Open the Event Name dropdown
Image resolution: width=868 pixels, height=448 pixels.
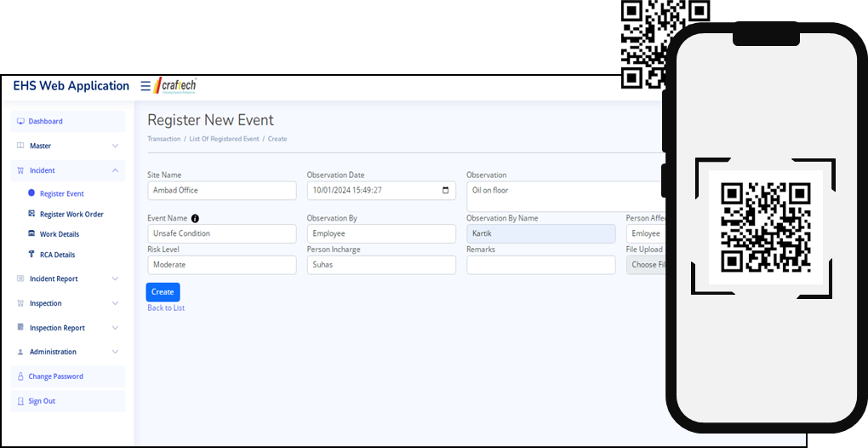click(222, 233)
